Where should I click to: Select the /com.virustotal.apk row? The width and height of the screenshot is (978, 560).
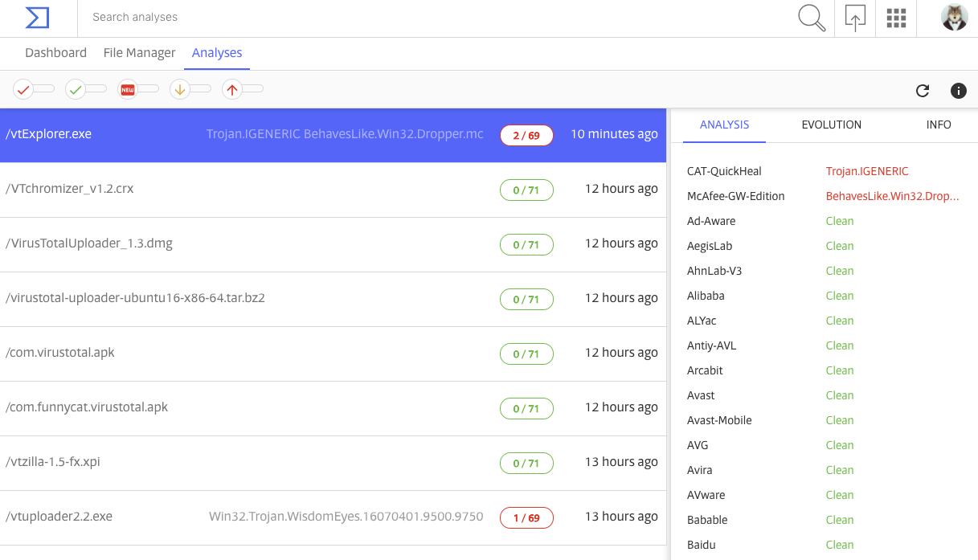coord(334,354)
